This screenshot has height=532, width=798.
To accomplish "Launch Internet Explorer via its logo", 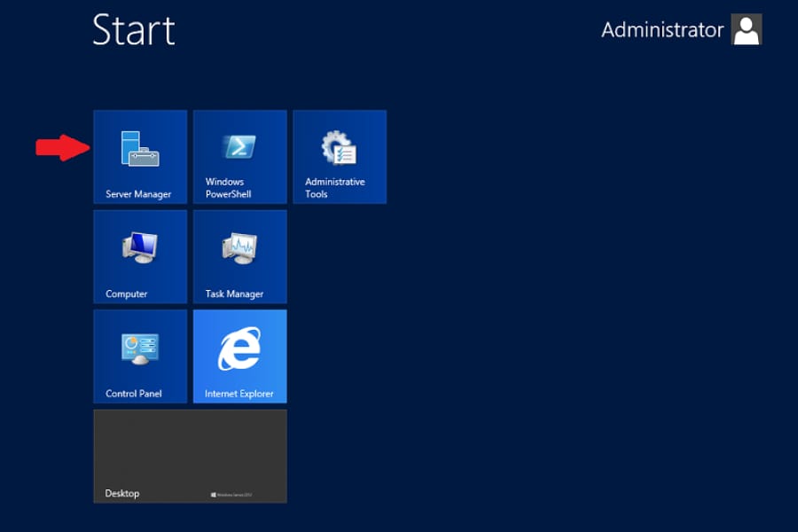I will click(239, 348).
